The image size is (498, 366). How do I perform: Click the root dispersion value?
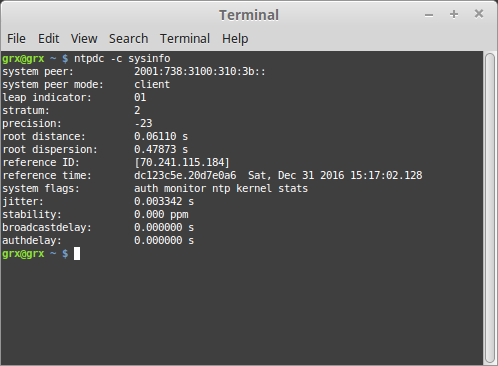coord(161,150)
